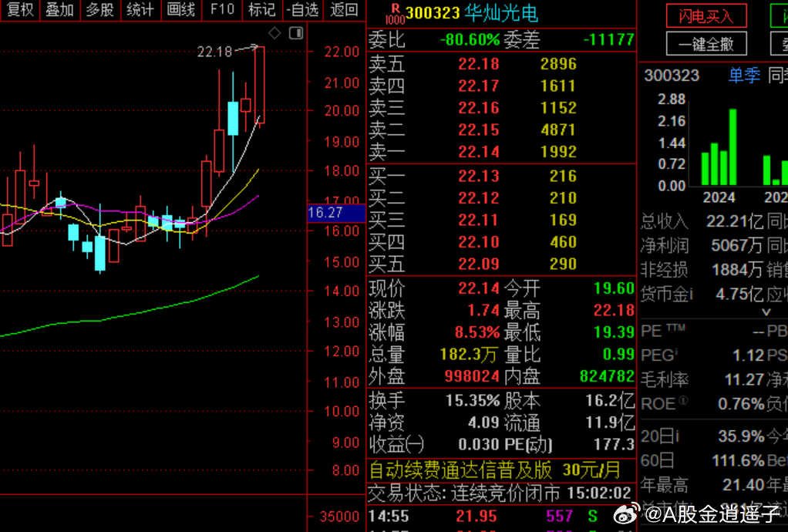Select the 卖三 price 22.16
Screen dimensions: 788x532
(478, 108)
